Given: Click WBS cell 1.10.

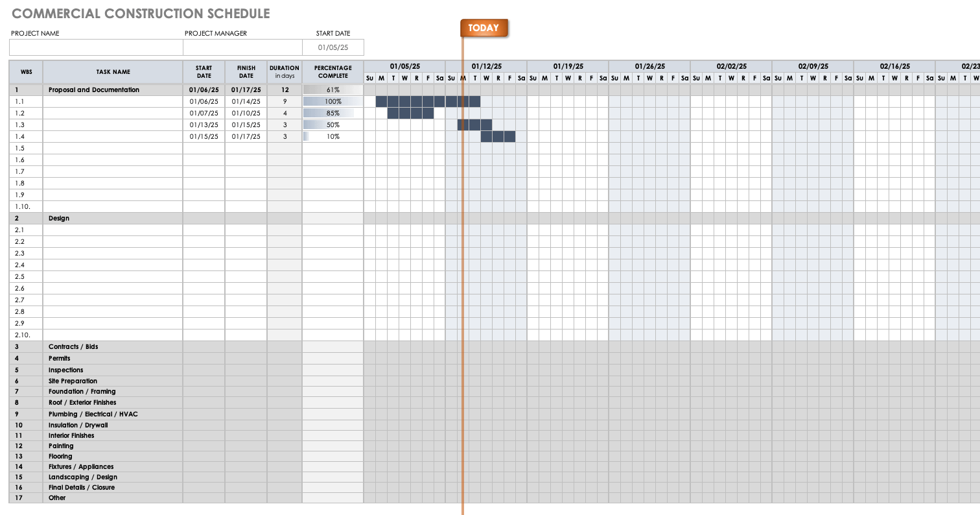Looking at the screenshot, I should click(26, 207).
